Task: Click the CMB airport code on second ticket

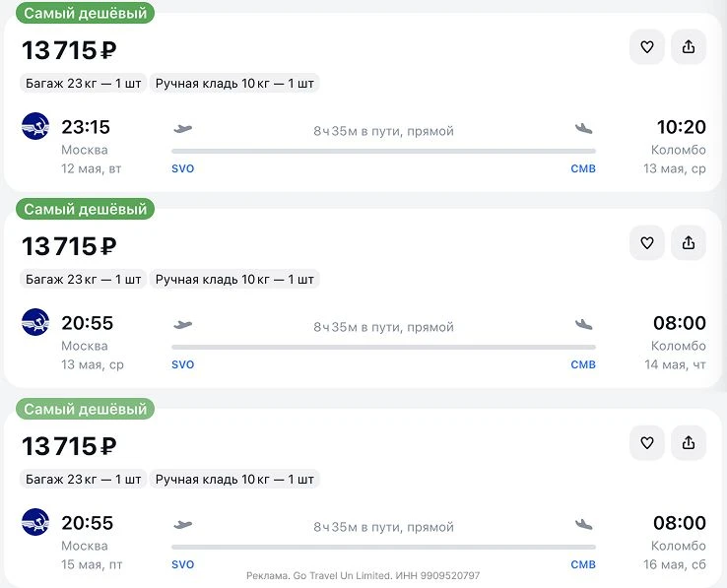Action: pyautogui.click(x=583, y=364)
